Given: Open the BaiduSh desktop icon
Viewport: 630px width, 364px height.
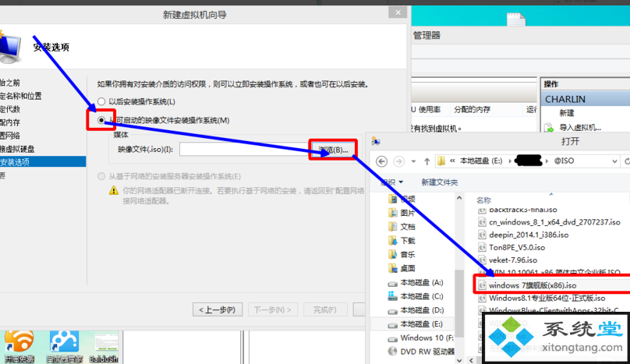Looking at the screenshot, I should 104,346.
